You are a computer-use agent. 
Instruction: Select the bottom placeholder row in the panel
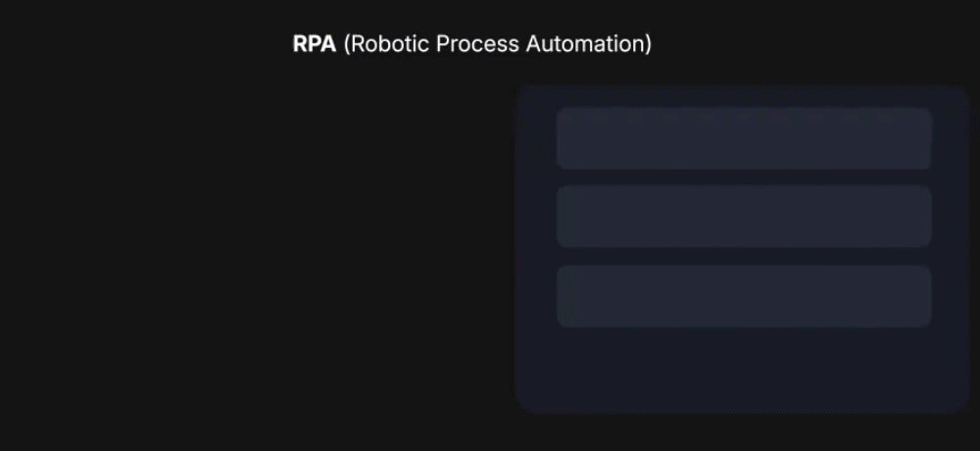743,296
